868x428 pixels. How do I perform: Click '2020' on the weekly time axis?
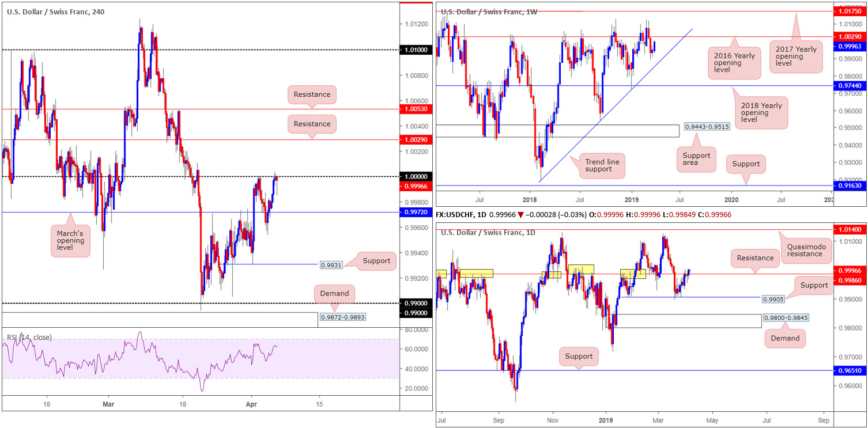(732, 200)
